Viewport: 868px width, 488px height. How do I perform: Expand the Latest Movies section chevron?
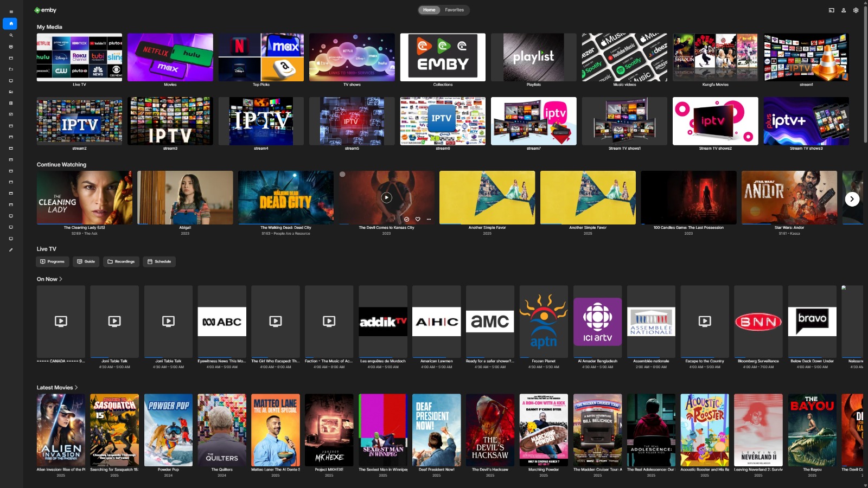[76, 388]
